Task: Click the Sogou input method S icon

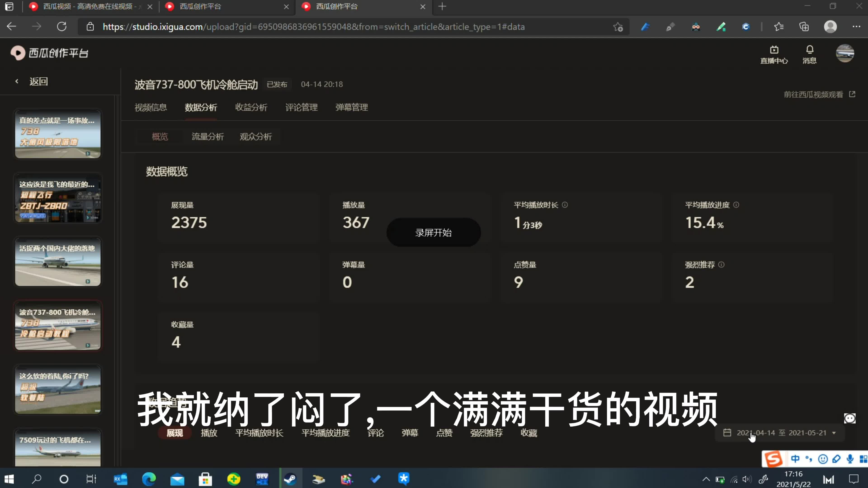Action: 773,459
